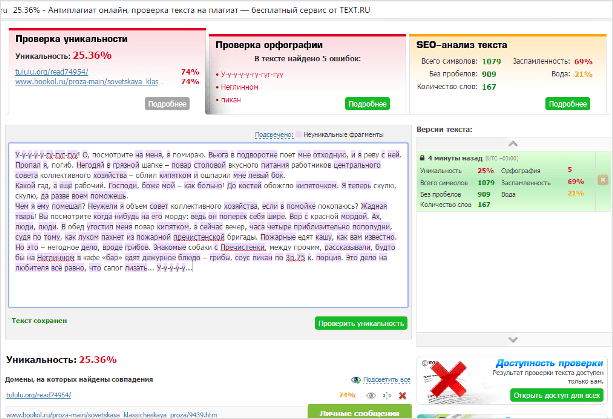Open 'Личные сообщения' bar
The height and width of the screenshot is (419, 613).
[x=360, y=412]
